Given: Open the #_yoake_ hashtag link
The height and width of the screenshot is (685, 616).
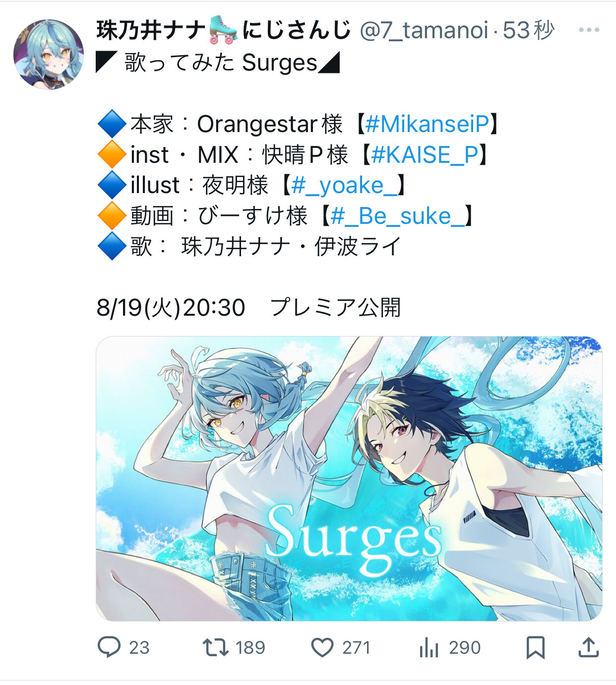Looking at the screenshot, I should click(345, 186).
